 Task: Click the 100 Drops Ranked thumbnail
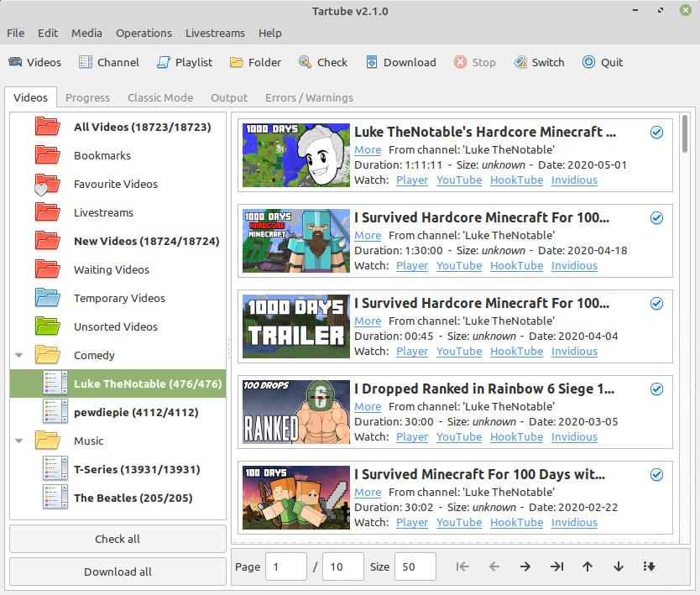click(x=296, y=412)
